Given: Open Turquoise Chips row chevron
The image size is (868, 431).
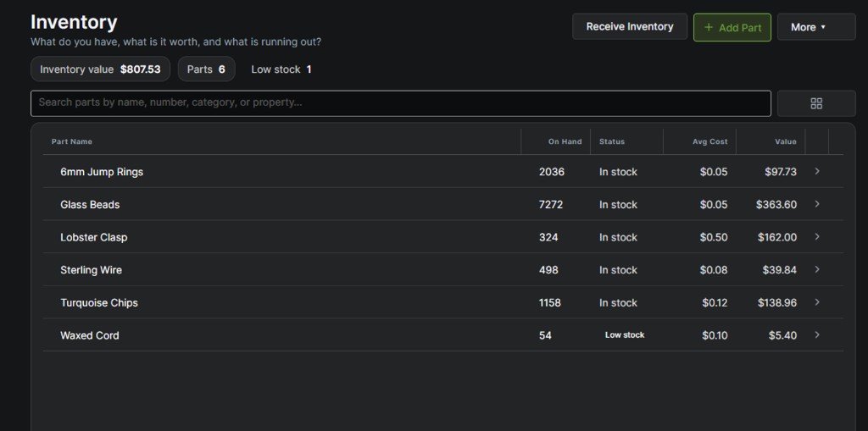Looking at the screenshot, I should (817, 302).
